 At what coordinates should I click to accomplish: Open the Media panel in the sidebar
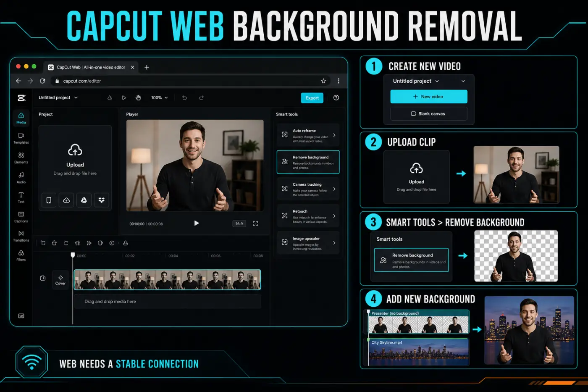pos(21,118)
